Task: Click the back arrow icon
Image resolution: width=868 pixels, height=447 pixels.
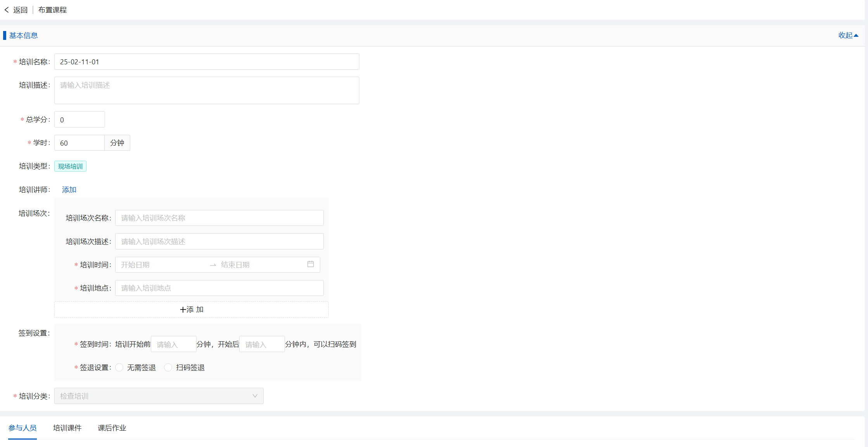Action: tap(7, 10)
